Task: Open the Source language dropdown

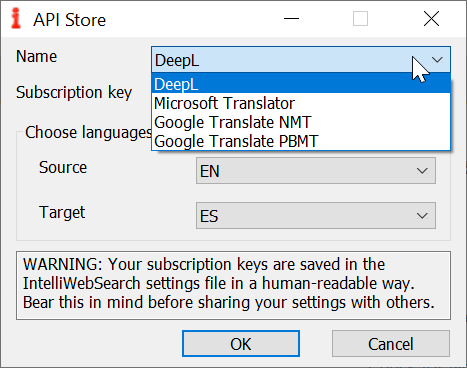Action: click(316, 171)
